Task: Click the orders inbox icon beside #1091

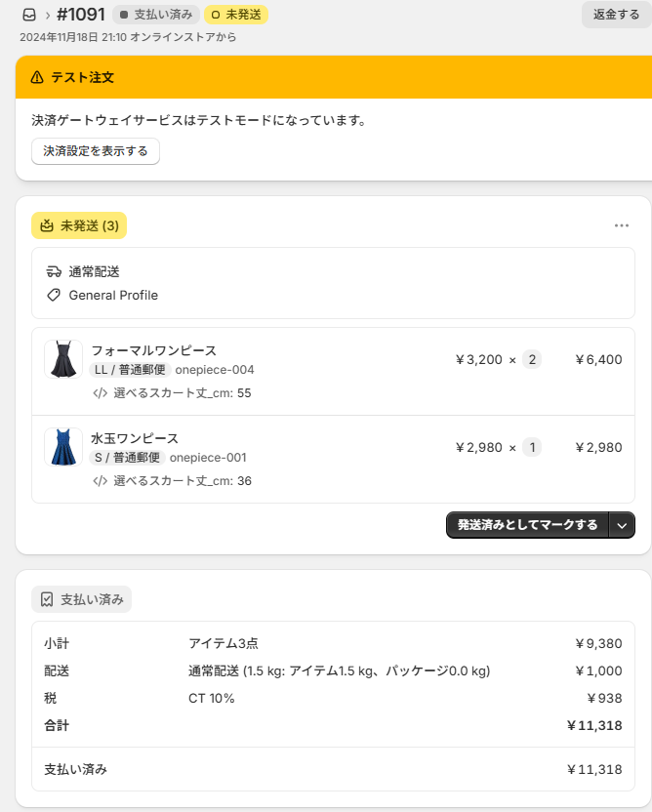Action: coord(28,15)
